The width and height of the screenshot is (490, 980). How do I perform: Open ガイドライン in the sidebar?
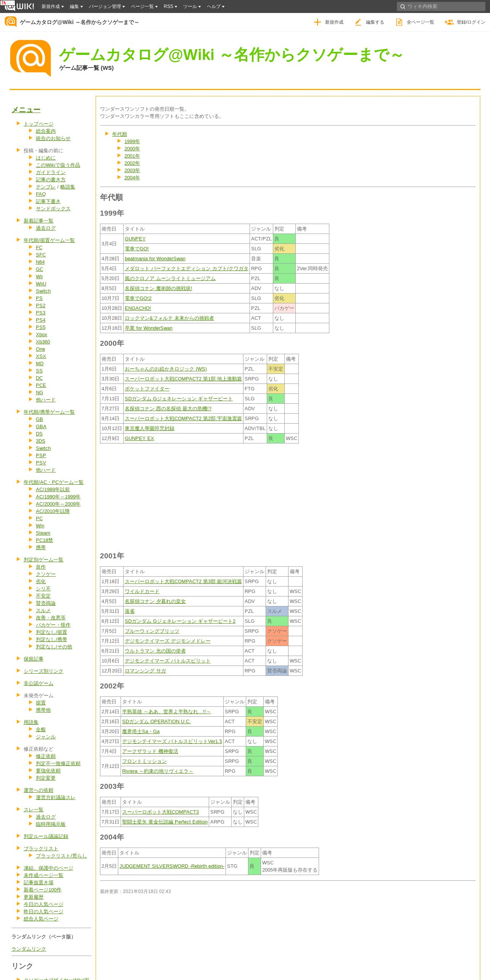51,172
